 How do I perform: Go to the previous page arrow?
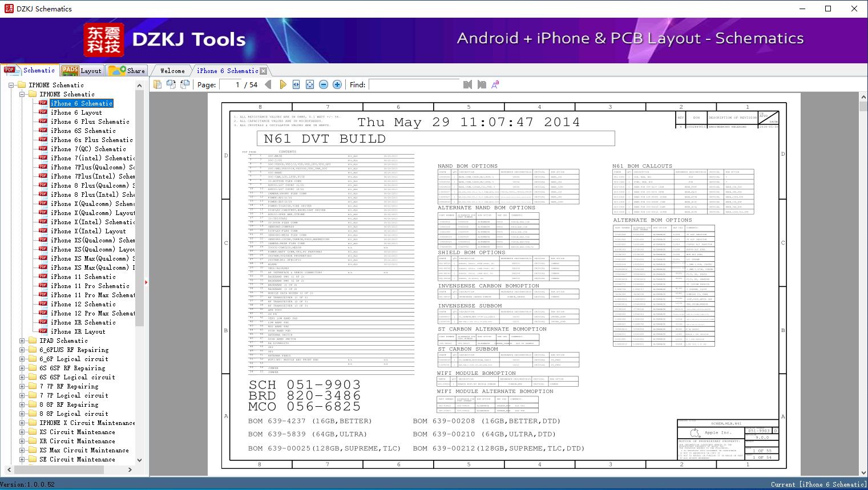pos(268,84)
